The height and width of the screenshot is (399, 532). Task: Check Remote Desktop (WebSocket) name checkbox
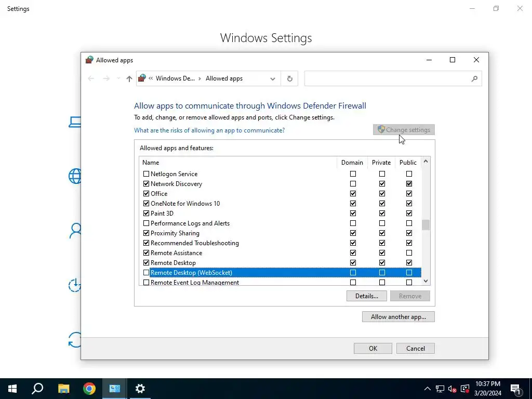coord(146,272)
